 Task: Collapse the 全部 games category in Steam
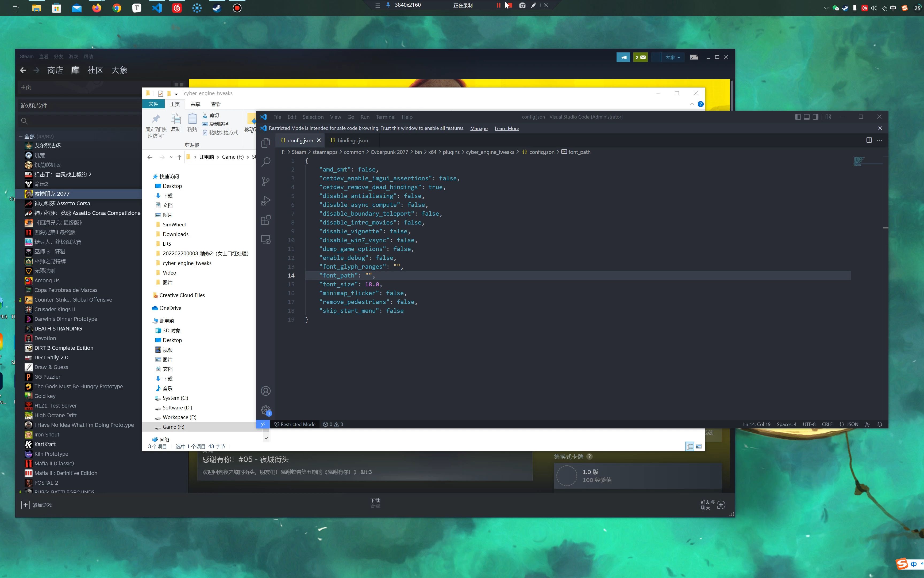[x=20, y=136]
